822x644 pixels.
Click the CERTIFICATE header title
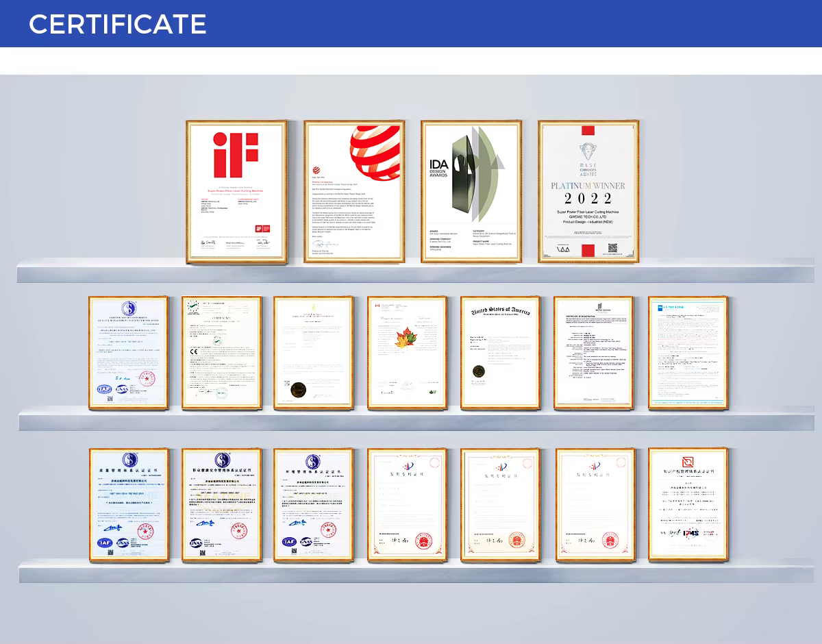(x=117, y=24)
